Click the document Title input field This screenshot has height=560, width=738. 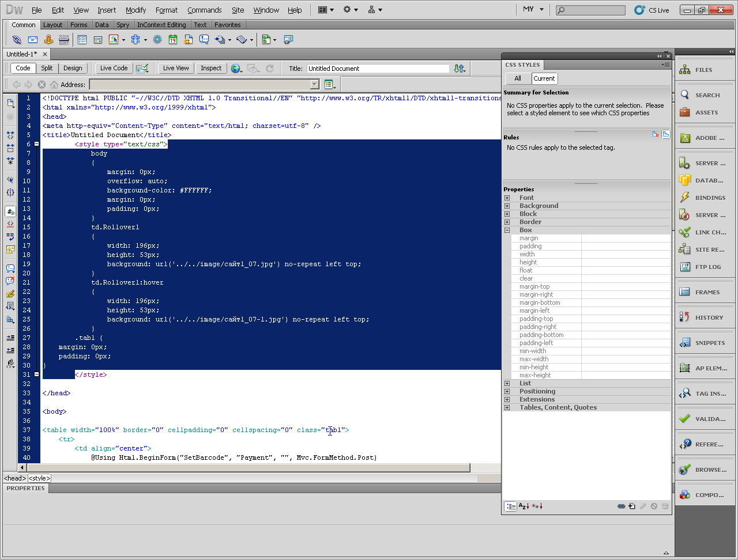tap(378, 69)
